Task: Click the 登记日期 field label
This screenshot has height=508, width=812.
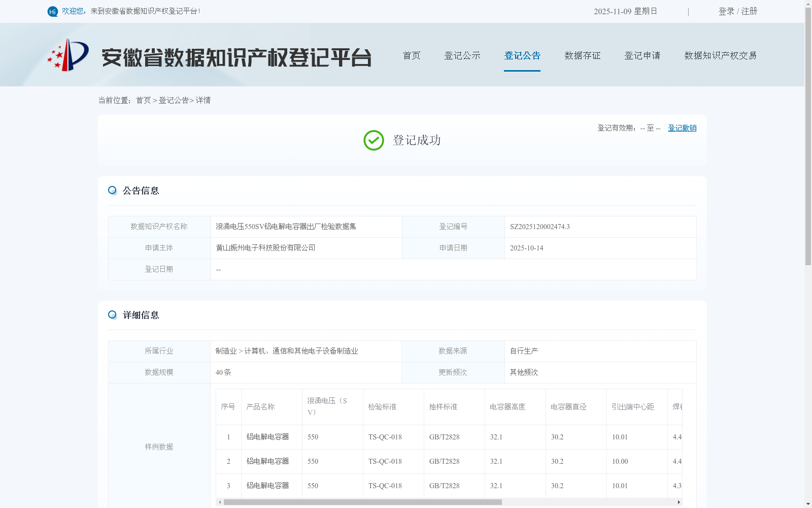Action: coord(159,269)
